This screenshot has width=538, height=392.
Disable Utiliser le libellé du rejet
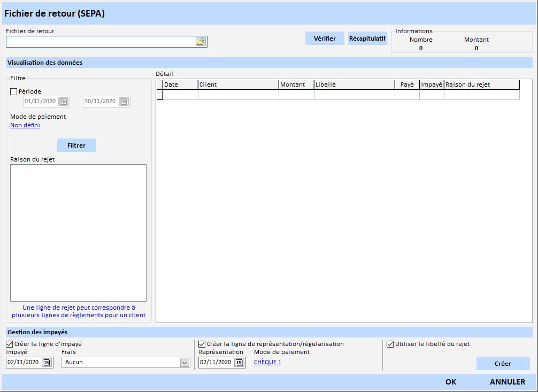pyautogui.click(x=390, y=344)
